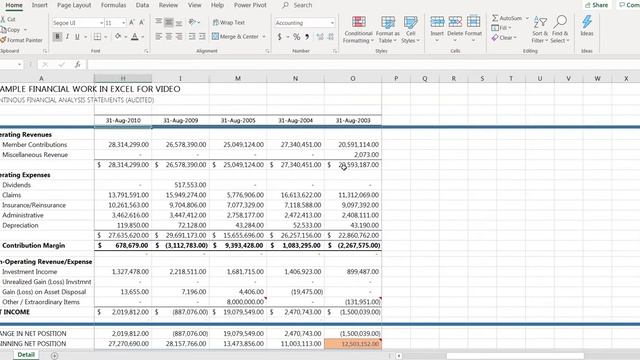
Task: Apply Comma Style
Action: pos(307,37)
